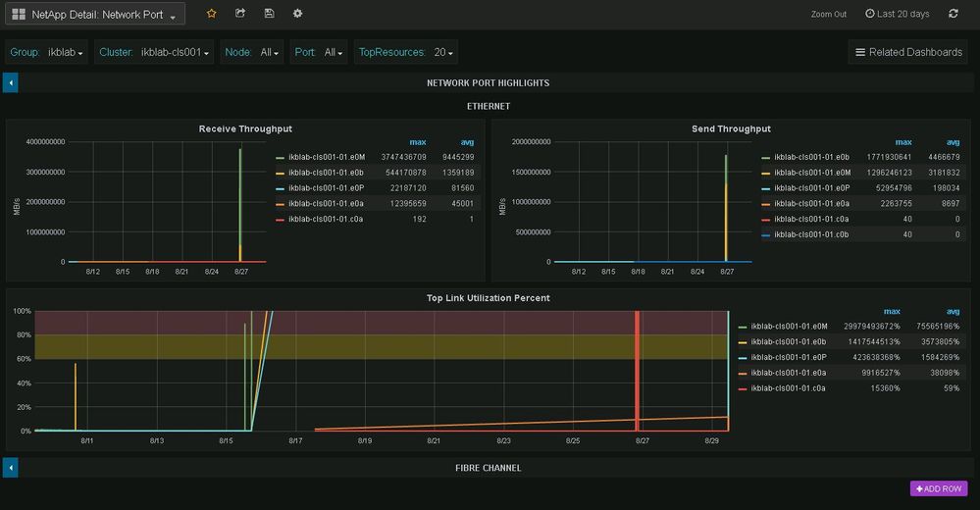Viewport: 980px width, 510px height.
Task: Click the save dashboard icon
Action: (269, 14)
